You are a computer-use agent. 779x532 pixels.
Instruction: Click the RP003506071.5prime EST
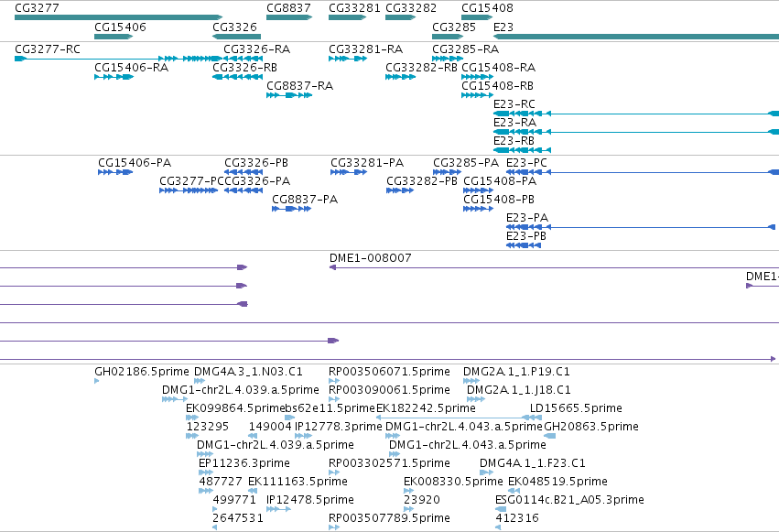coord(334,381)
